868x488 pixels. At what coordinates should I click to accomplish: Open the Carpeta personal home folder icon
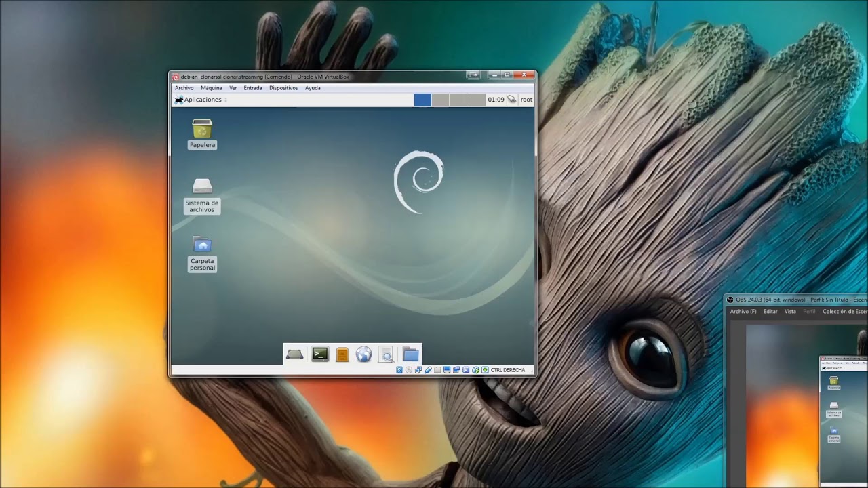pyautogui.click(x=202, y=244)
